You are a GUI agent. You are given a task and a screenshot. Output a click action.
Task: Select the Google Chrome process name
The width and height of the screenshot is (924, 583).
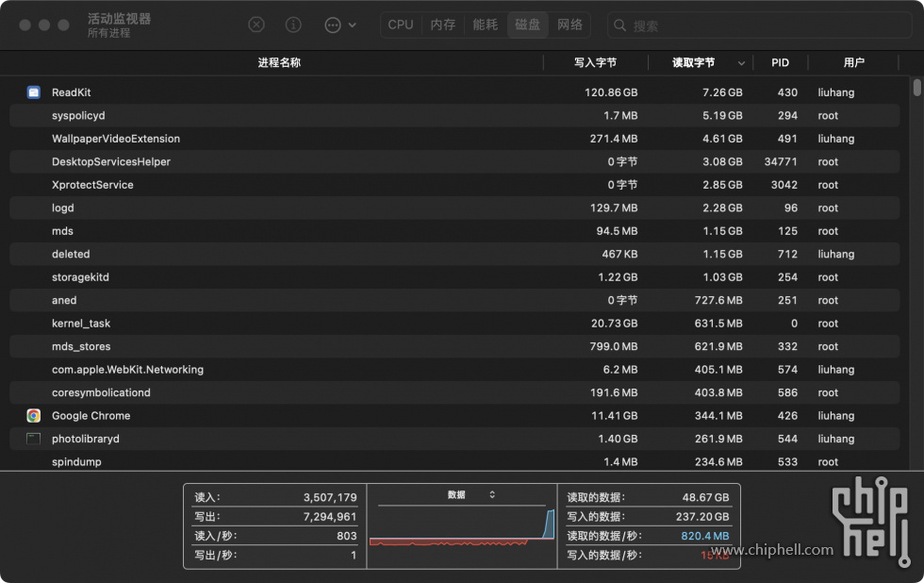(x=91, y=416)
